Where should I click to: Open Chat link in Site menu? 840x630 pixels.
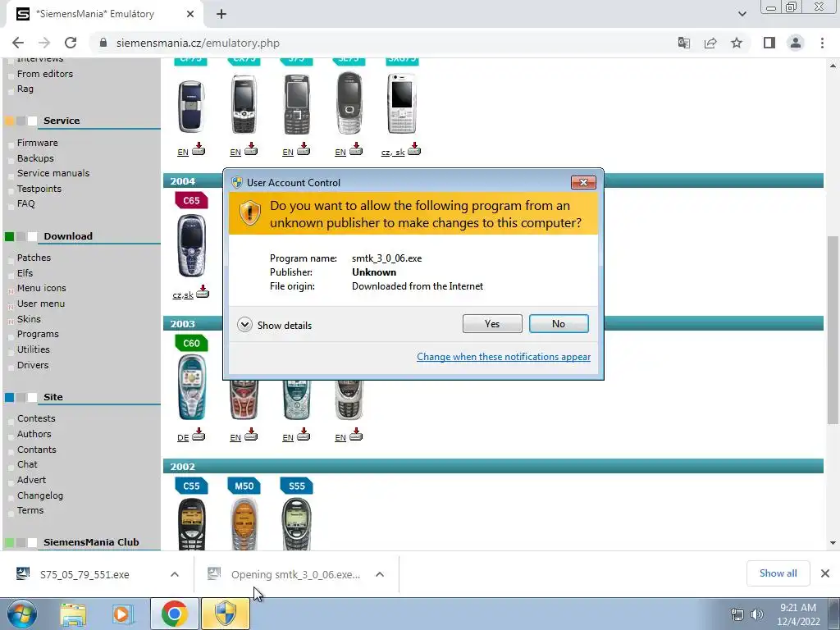(27, 464)
